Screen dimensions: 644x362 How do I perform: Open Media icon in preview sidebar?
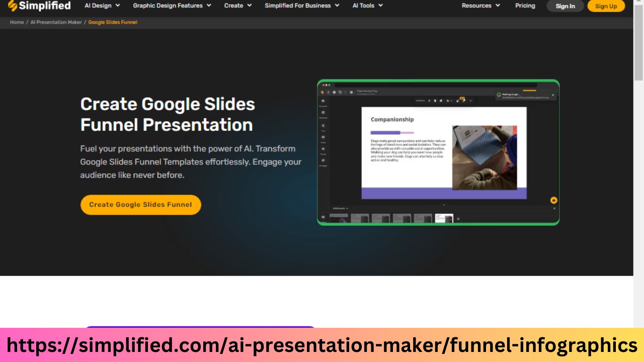323,138
